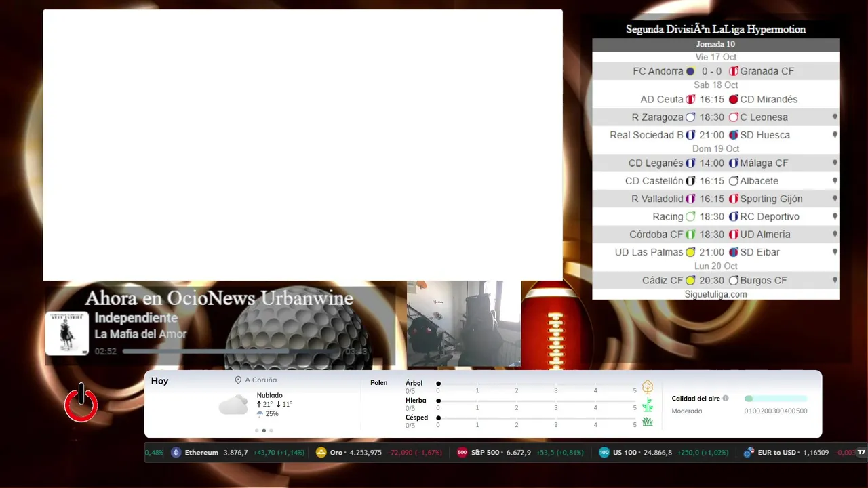Click the SD Huesca crest icon

(733, 135)
